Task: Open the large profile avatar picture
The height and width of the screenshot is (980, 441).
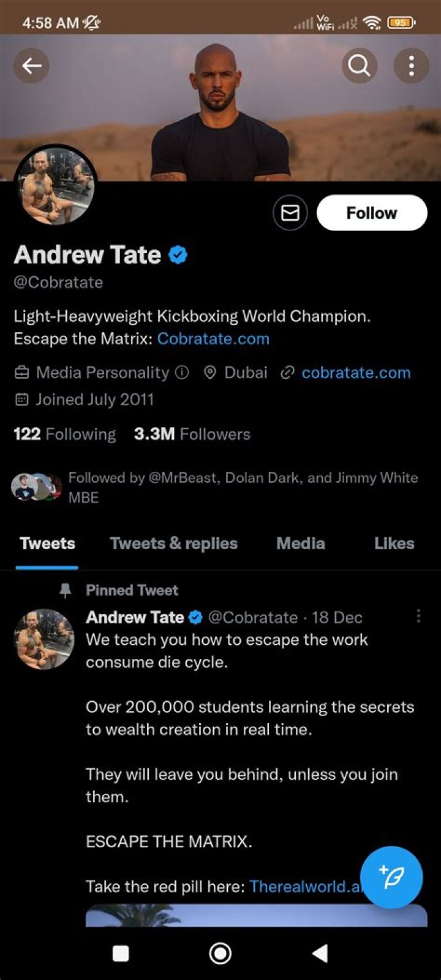Action: 55,187
